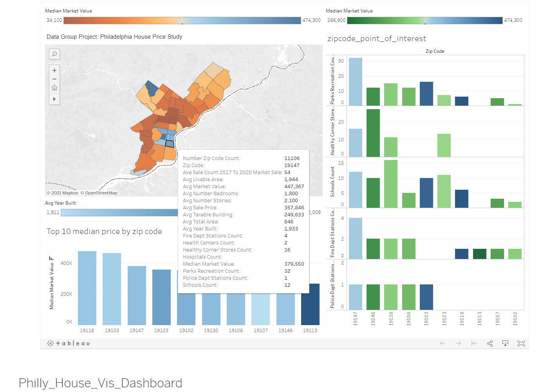This screenshot has height=392, width=540.
Task: Click the 19130 Schools Count bar
Action: click(x=391, y=184)
